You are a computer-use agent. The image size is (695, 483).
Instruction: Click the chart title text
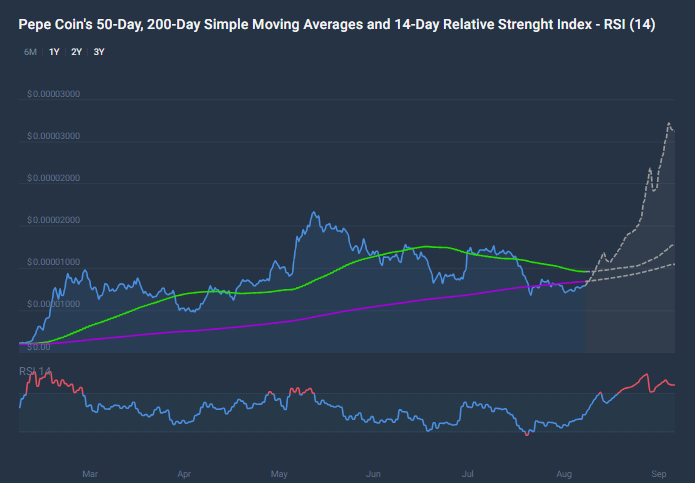pyautogui.click(x=337, y=24)
